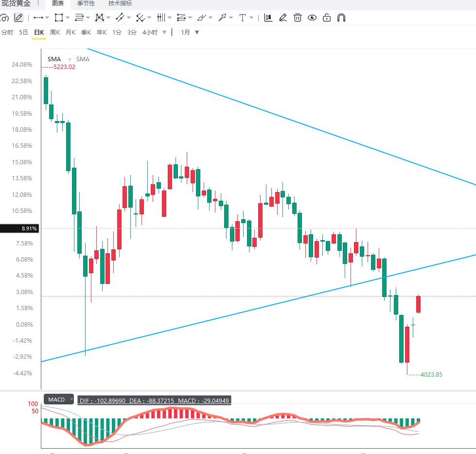Open the candlestick chart style icon
The image size is (476, 454).
(x=268, y=17)
